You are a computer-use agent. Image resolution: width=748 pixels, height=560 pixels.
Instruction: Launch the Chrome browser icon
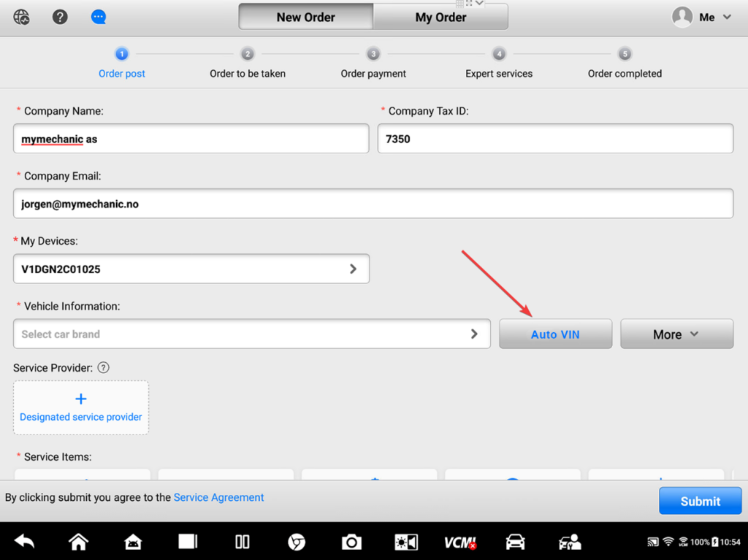(297, 542)
